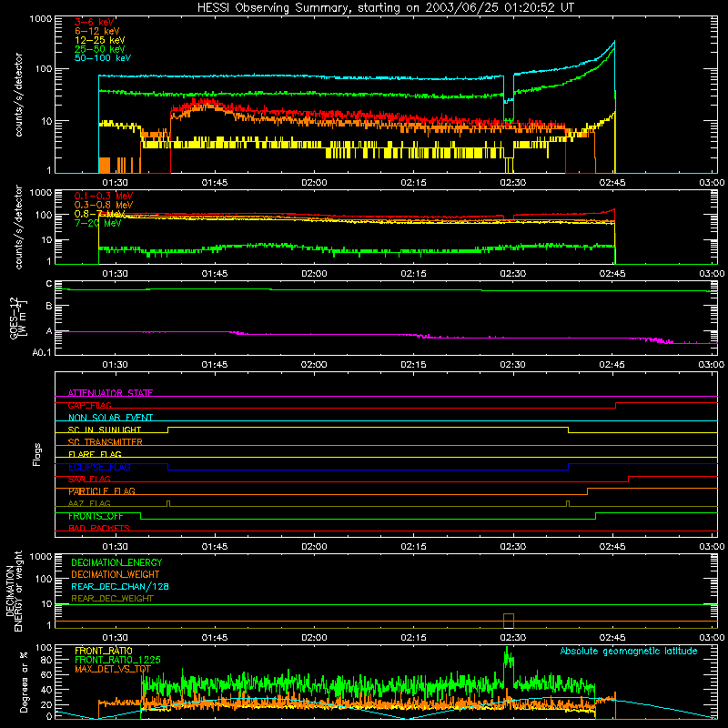Select the ECLIPSE_FLAG label
The width and height of the screenshot is (728, 728).
(99, 467)
